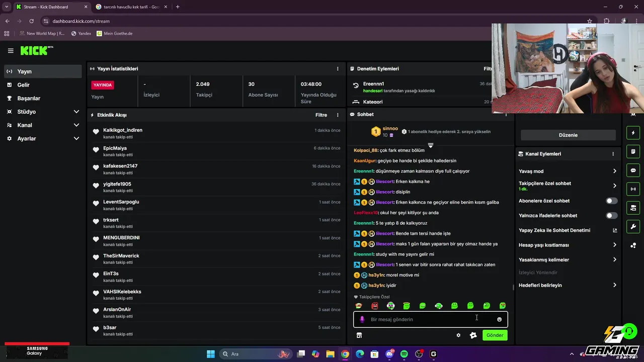The height and width of the screenshot is (362, 644).
Task: Expand Kanal in the sidebar
Action: tap(76, 125)
